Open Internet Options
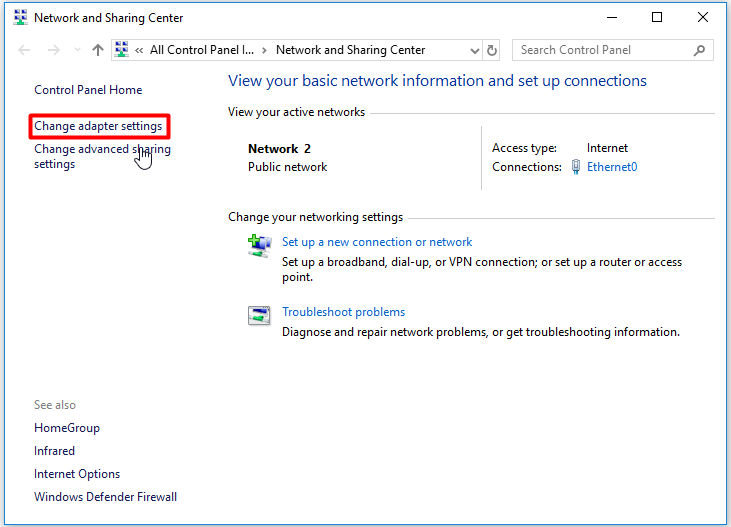731x527 pixels. [x=77, y=474]
